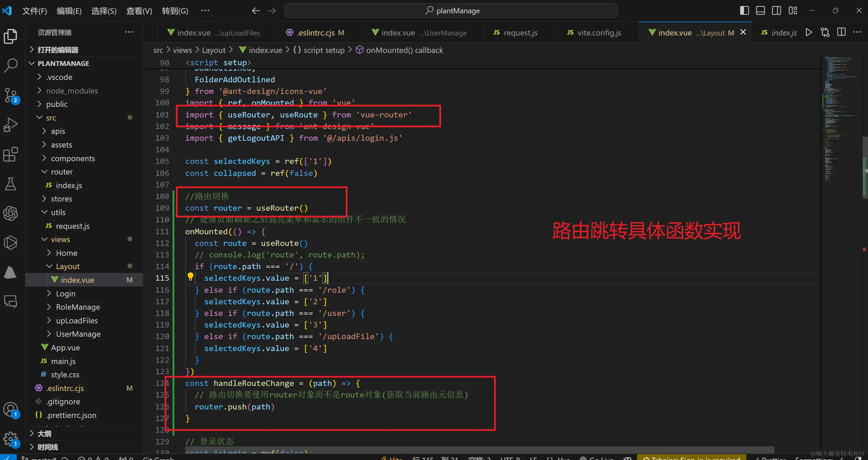This screenshot has height=460, width=868.
Task: Open Explorer panel more actions ellipsis
Action: coord(129,32)
